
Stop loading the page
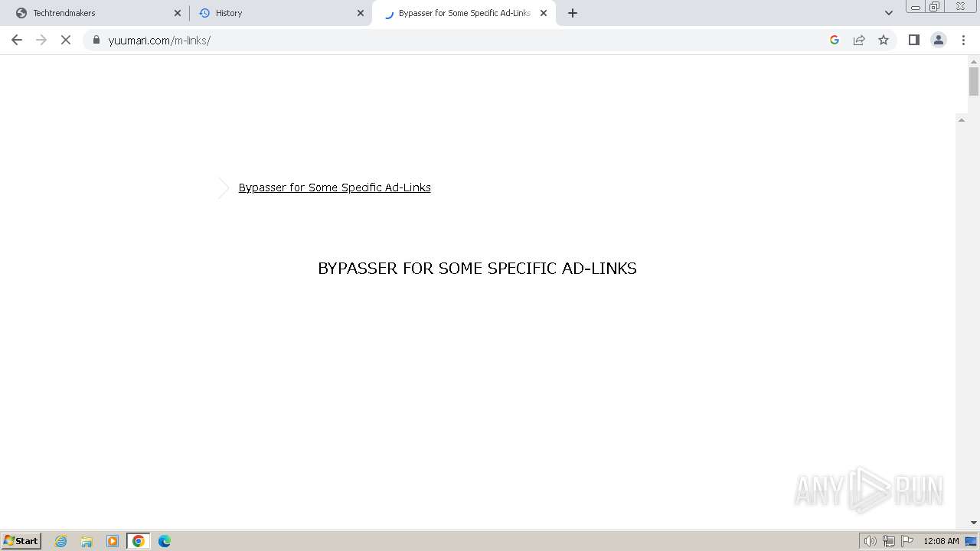pos(66,40)
